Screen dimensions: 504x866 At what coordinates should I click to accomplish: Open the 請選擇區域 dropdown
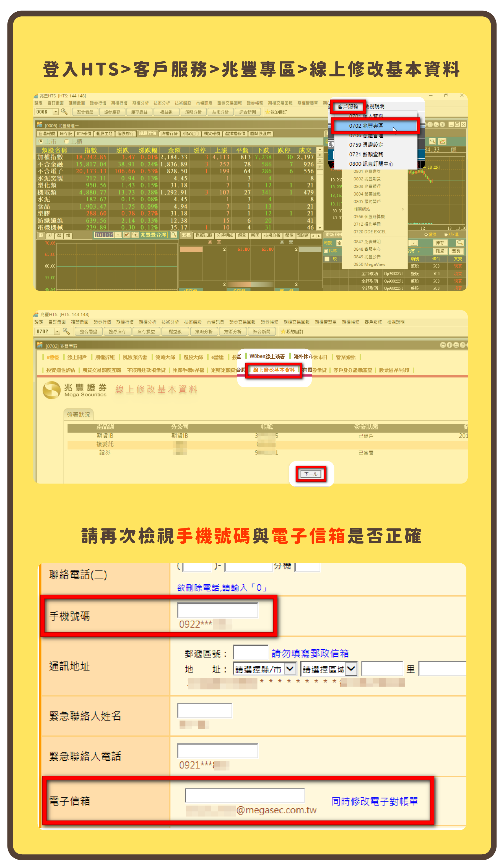tap(351, 669)
